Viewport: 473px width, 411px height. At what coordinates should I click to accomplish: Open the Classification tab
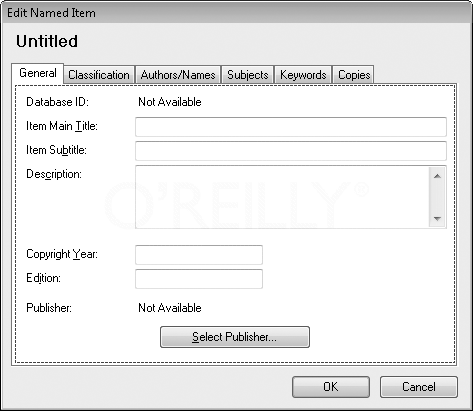(x=99, y=75)
